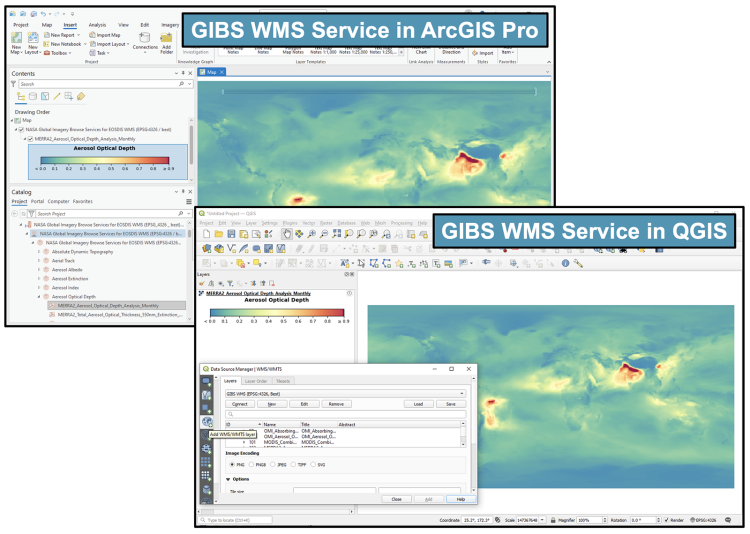Select TIFF image encoding radio button
Image resolution: width=750 pixels, height=534 pixels.
click(293, 465)
